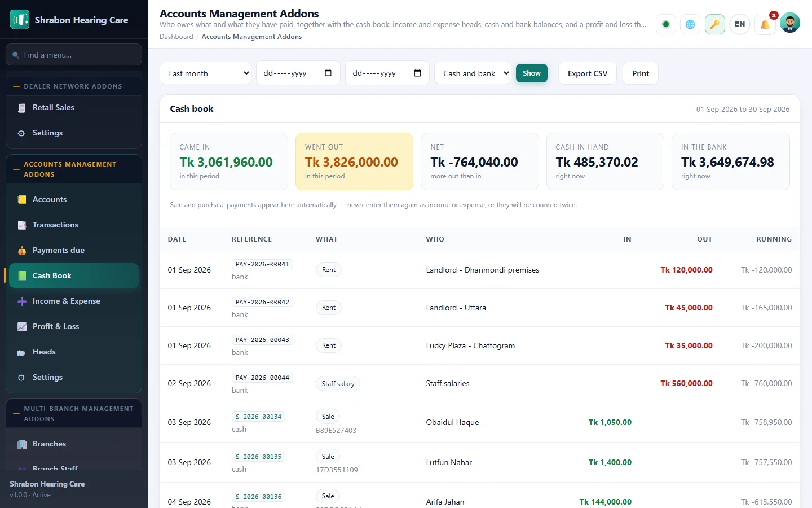Click Landlord - Dhanmondi premises cell
This screenshot has width=812, height=508.
(482, 270)
